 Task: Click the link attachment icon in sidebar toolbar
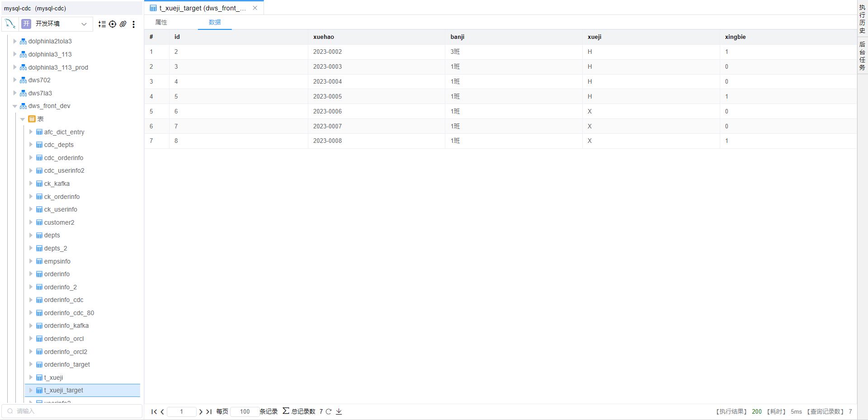point(123,24)
